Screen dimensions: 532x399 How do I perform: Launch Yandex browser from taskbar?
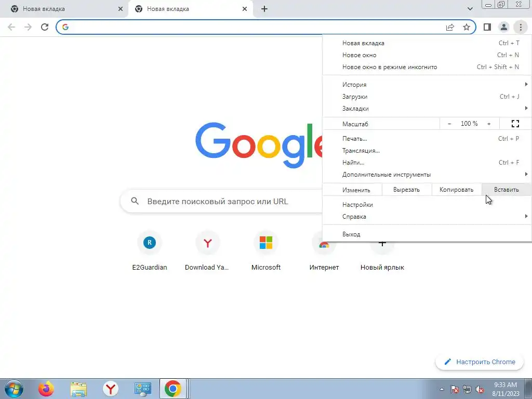click(x=111, y=389)
